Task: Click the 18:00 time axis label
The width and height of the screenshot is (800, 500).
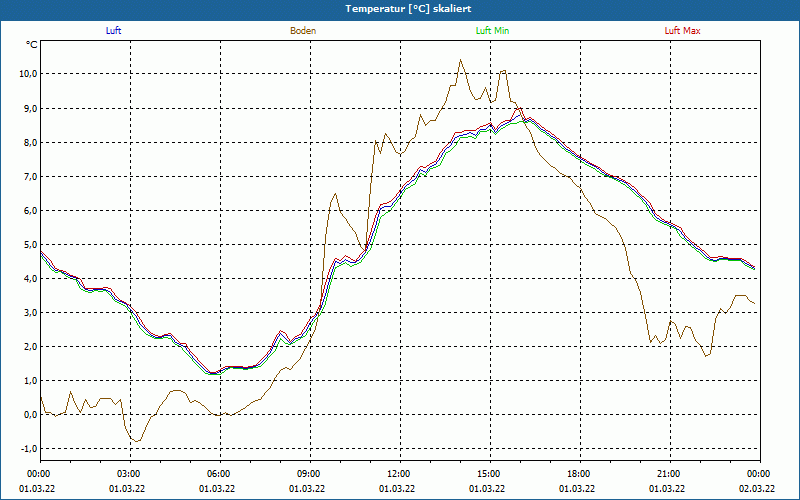Action: [580, 474]
